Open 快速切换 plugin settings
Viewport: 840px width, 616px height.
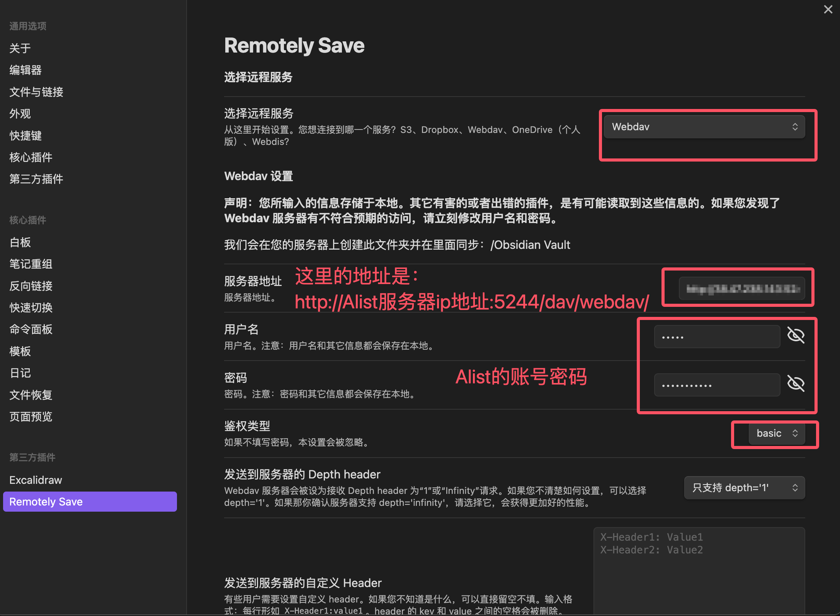click(90, 308)
